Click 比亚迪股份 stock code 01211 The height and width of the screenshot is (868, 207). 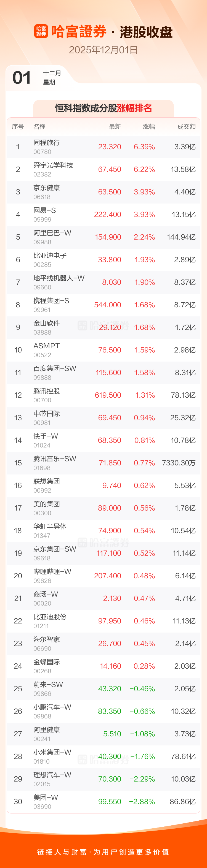pos(41,626)
